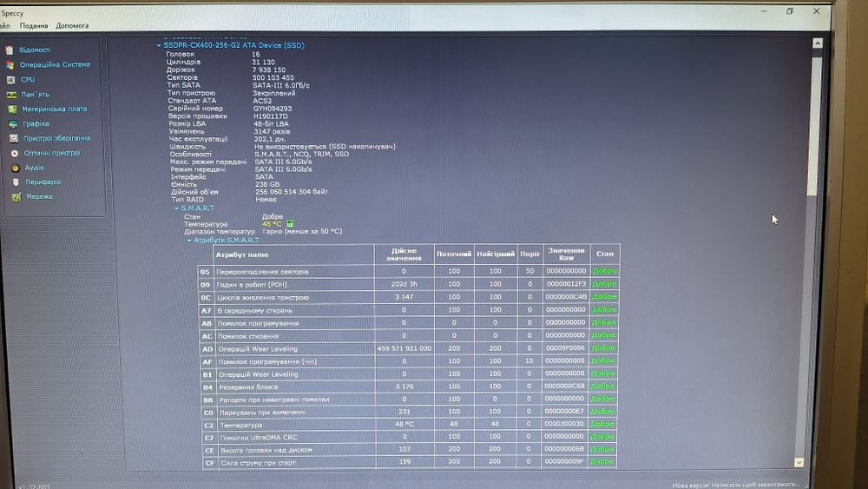Click the Атрибут name column header
The image size is (868, 489).
[293, 254]
